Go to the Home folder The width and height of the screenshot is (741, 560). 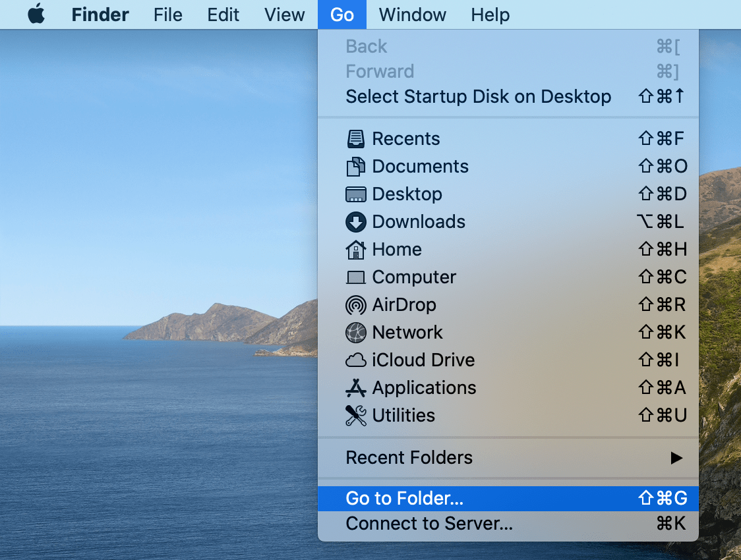[396, 249]
